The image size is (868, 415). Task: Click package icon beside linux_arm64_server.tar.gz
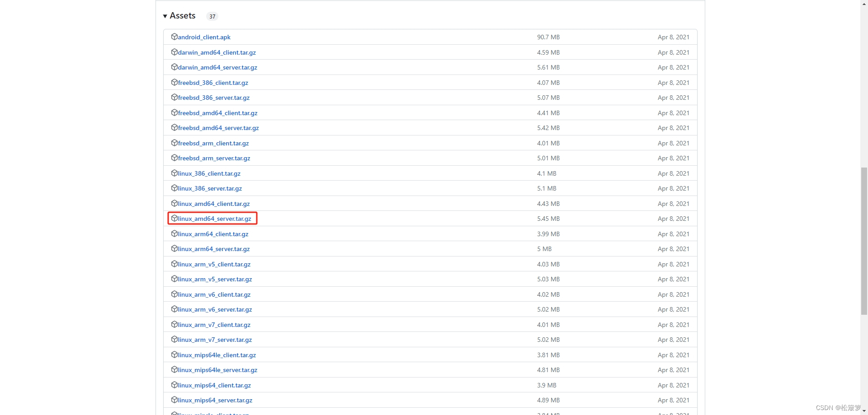[174, 248]
